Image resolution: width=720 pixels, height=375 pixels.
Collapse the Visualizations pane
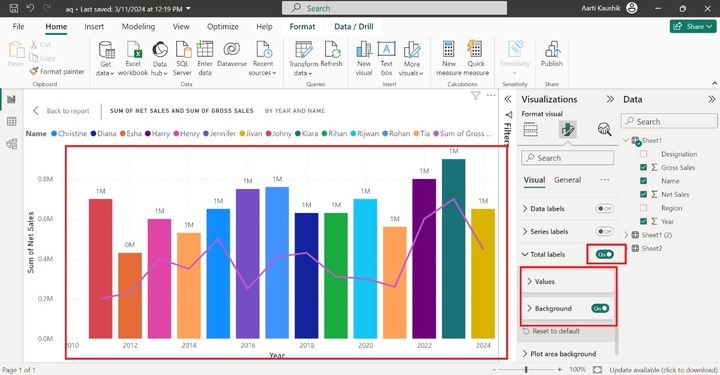610,99
